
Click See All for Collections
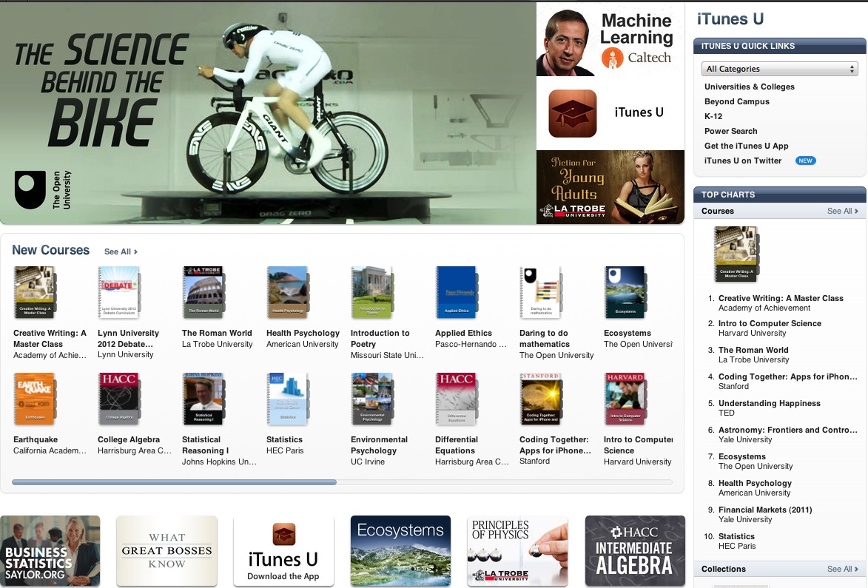tap(843, 570)
